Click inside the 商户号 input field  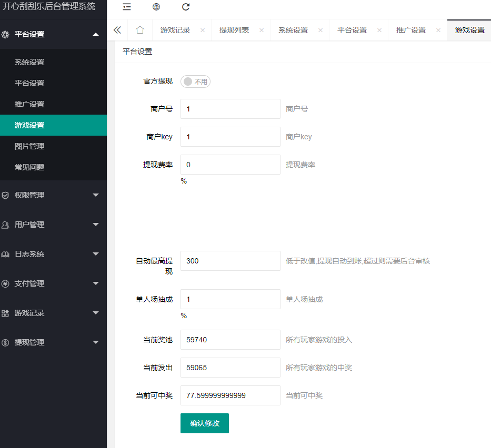230,109
